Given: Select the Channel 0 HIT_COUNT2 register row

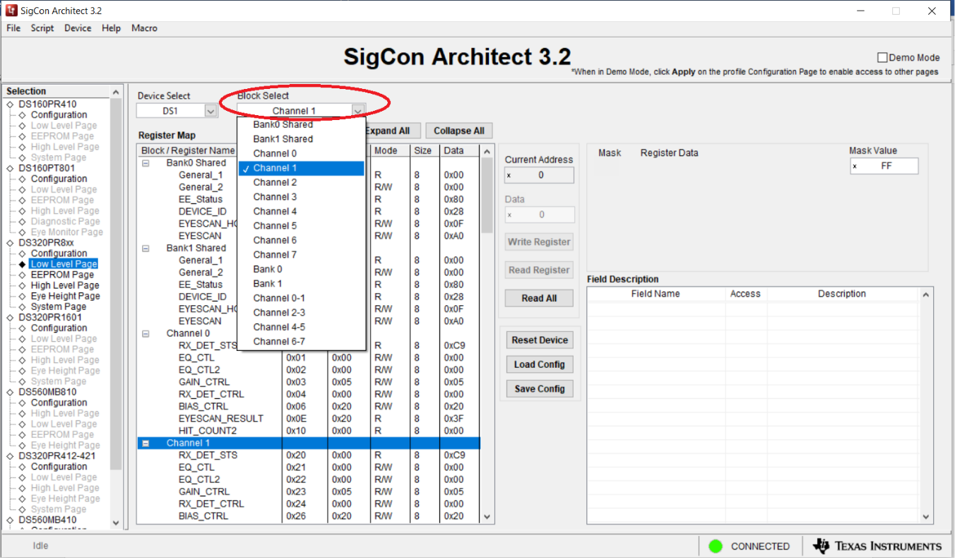Looking at the screenshot, I should click(x=308, y=431).
